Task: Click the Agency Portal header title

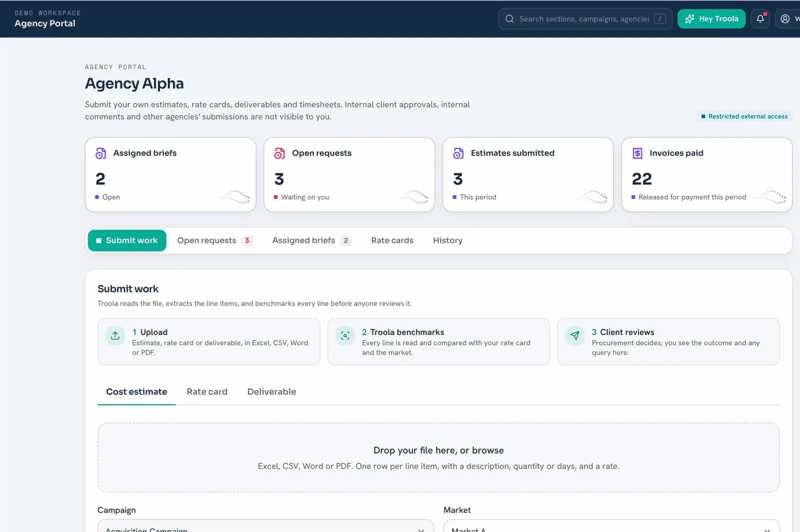Action: [x=45, y=23]
